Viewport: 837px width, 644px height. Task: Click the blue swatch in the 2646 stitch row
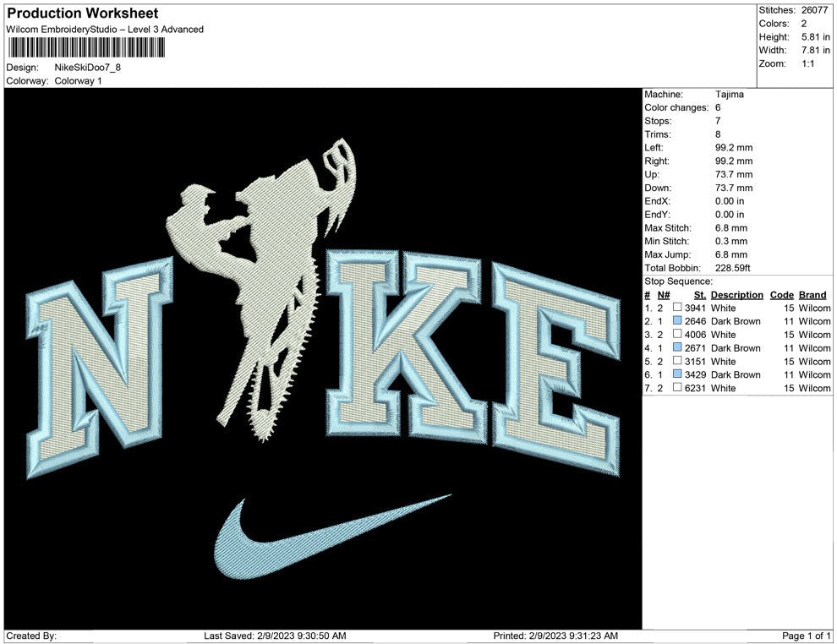tap(677, 320)
